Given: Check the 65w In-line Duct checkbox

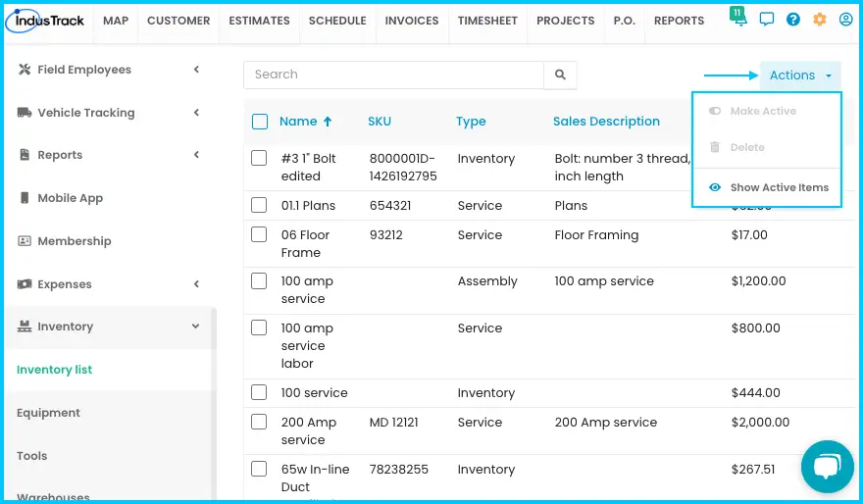Looking at the screenshot, I should pos(259,469).
